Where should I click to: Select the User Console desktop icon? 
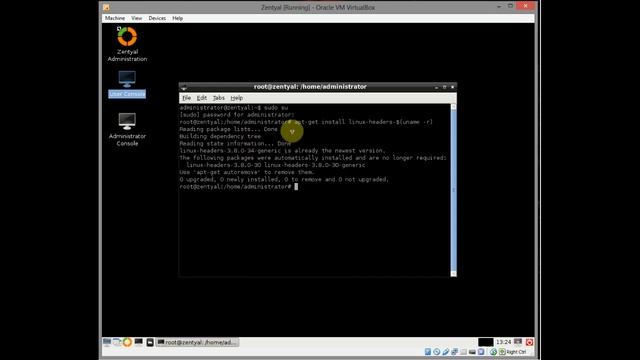pos(127,84)
